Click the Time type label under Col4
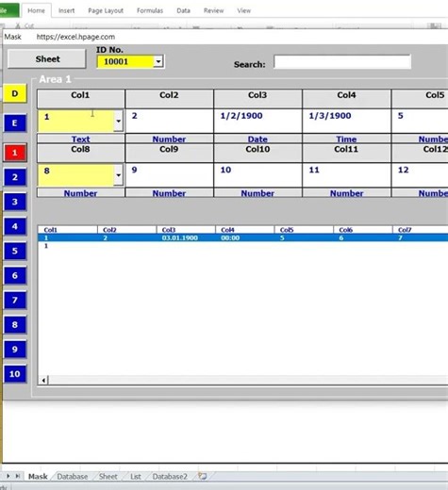 click(346, 139)
